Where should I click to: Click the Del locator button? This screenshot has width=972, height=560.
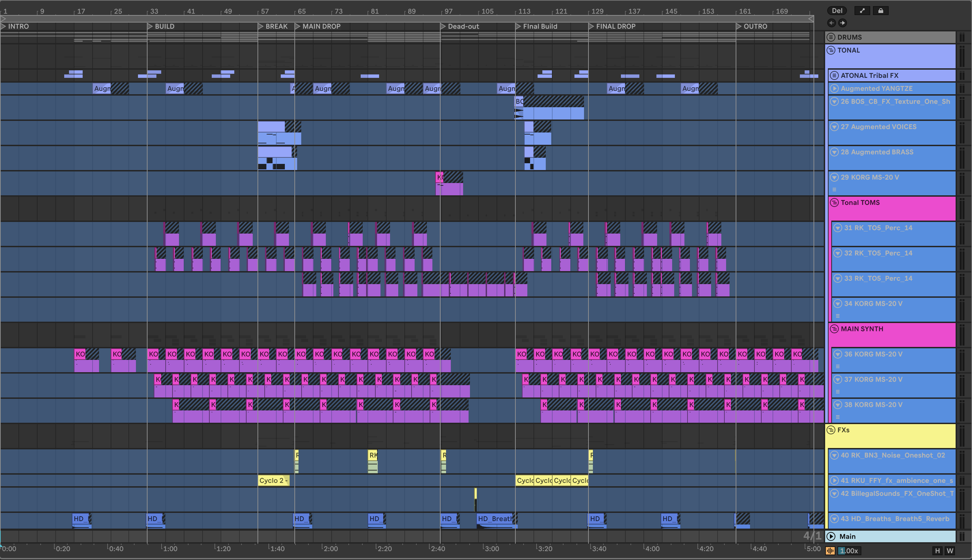click(837, 11)
